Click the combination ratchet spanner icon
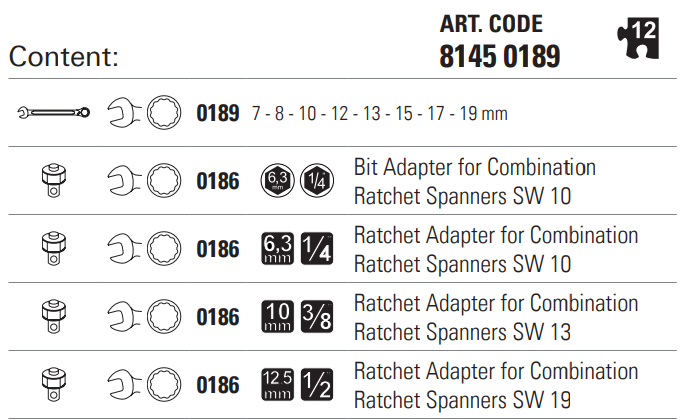 [x=53, y=113]
